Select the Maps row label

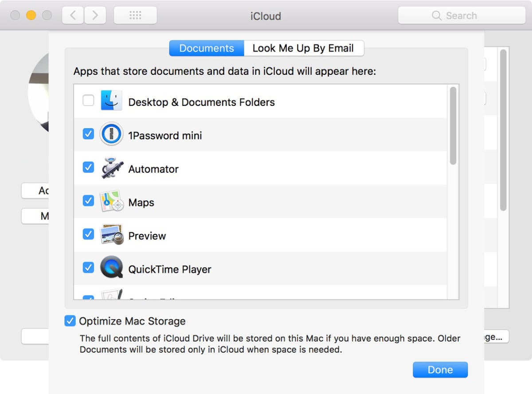pos(141,203)
